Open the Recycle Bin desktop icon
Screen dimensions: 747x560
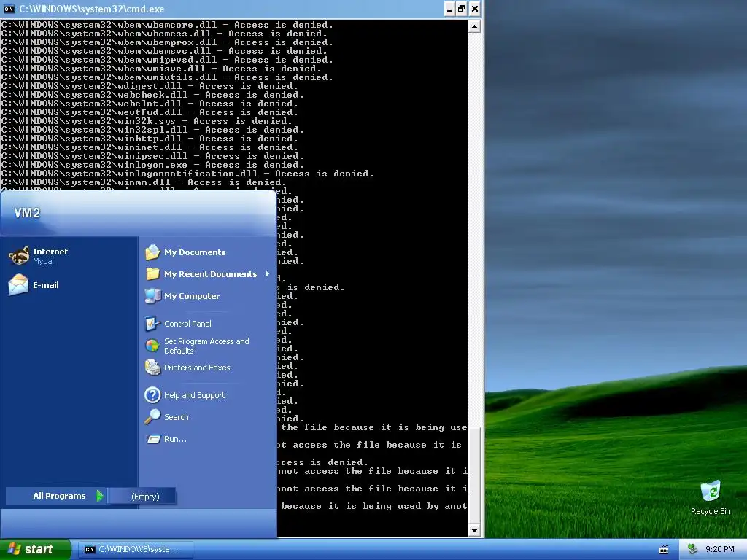[x=711, y=491]
